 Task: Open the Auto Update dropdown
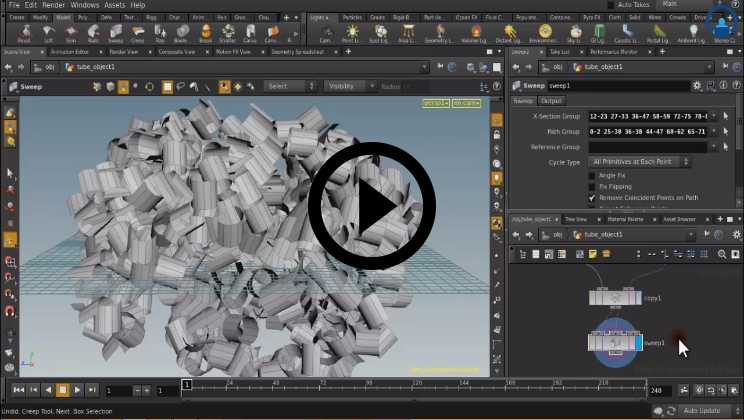coord(705,411)
